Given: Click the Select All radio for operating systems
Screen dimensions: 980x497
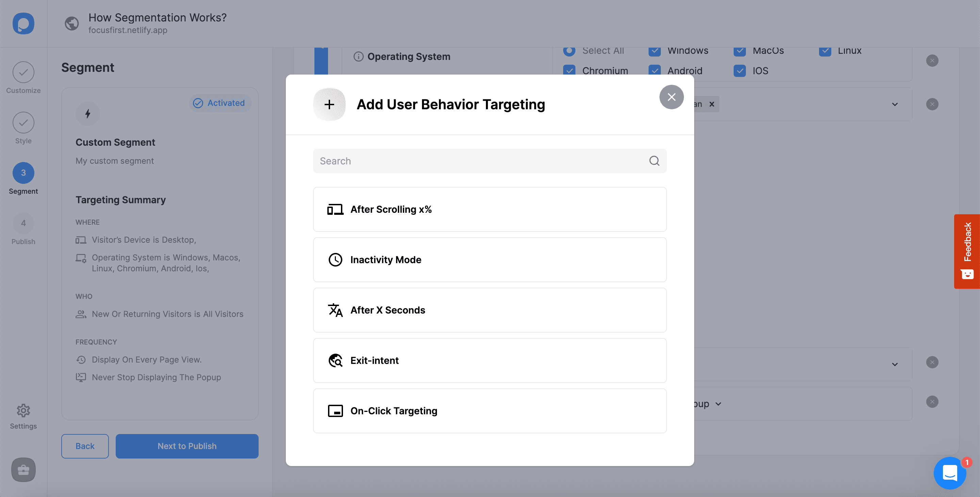Looking at the screenshot, I should coord(569,50).
